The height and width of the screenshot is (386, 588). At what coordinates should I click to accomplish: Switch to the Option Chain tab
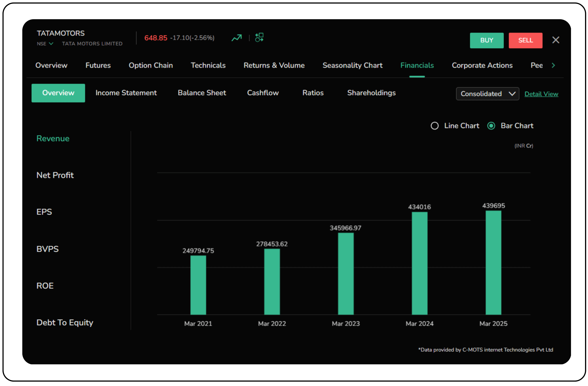(x=151, y=65)
